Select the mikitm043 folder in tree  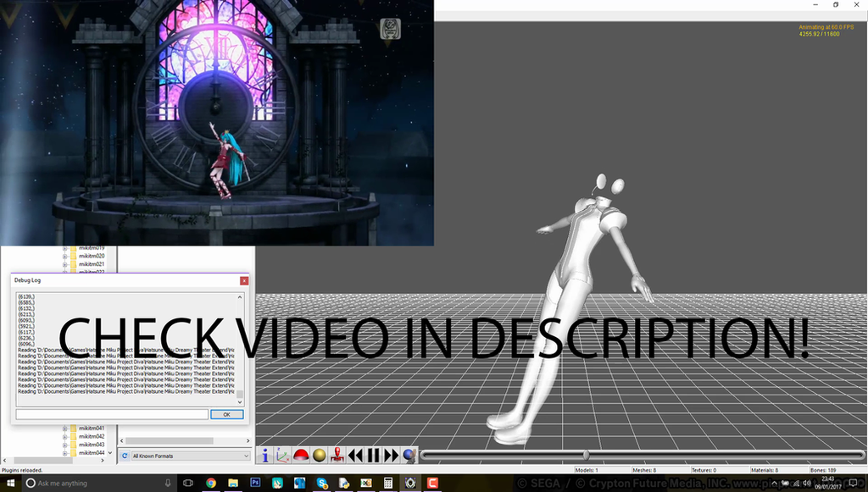point(92,445)
